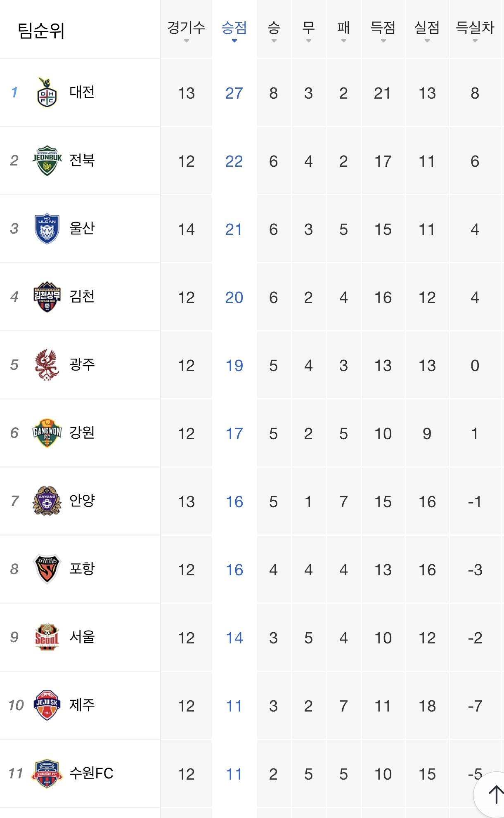
Task: Sort standings by 승점 column header
Action: point(234,30)
